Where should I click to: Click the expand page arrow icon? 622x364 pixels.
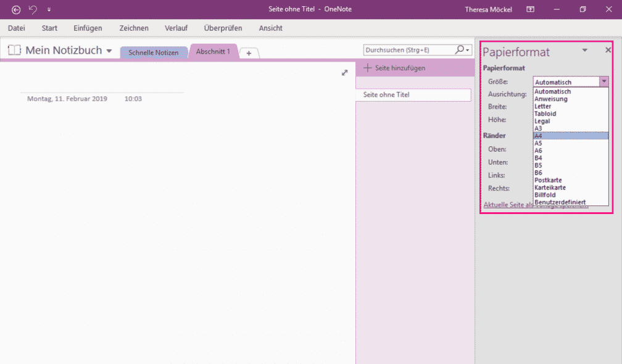coord(344,72)
